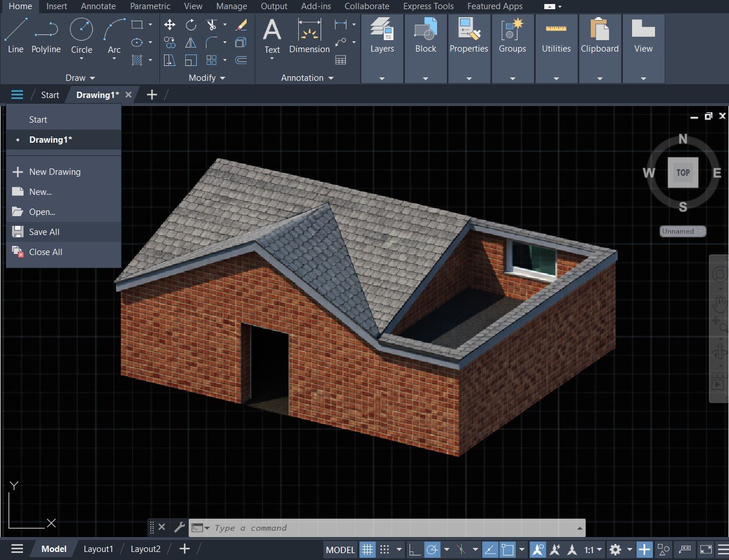Open the annotation scale 1:1 dropdown
This screenshot has width=729, height=560.
pyautogui.click(x=594, y=549)
